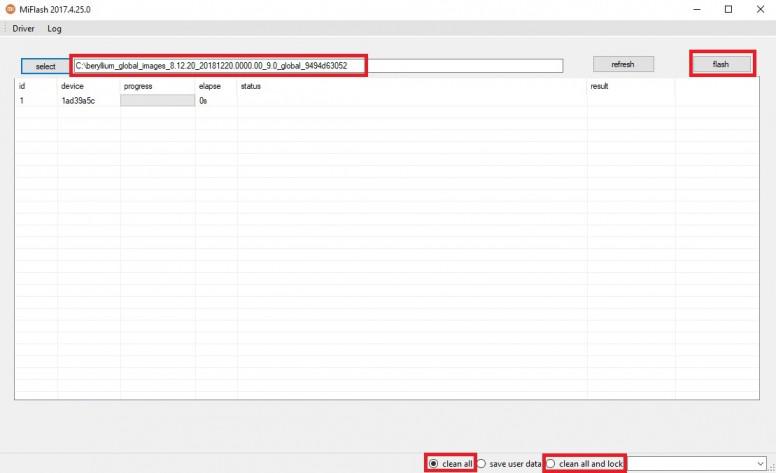Viewport: 776px width, 473px height.
Task: Click the id column header
Action: (22, 86)
